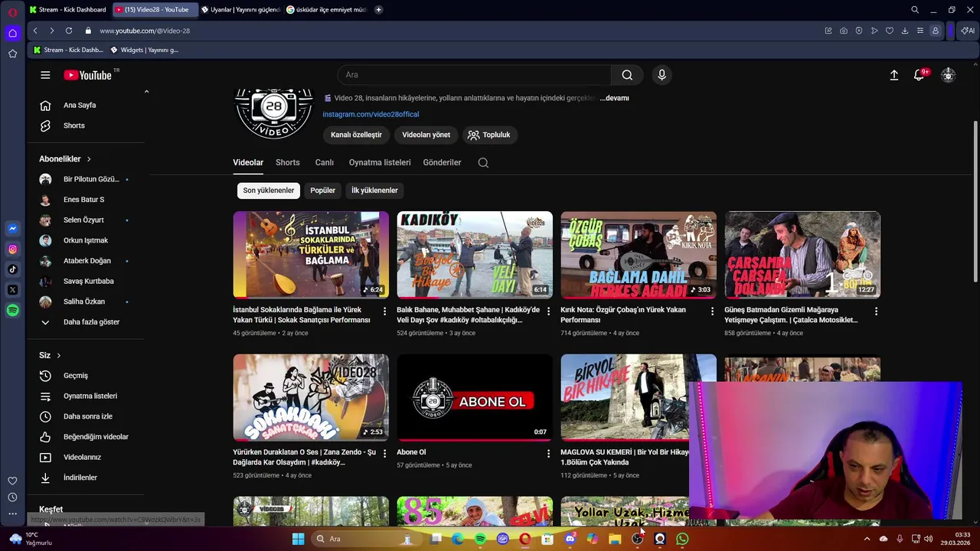Image resolution: width=980 pixels, height=551 pixels.
Task: Open instagram.com/video28offical link
Action: tap(371, 114)
